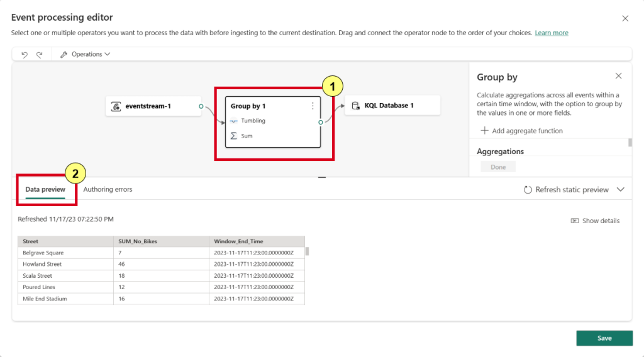Select the eventstream-1 source node
The width and height of the screenshot is (644, 357).
(153, 106)
